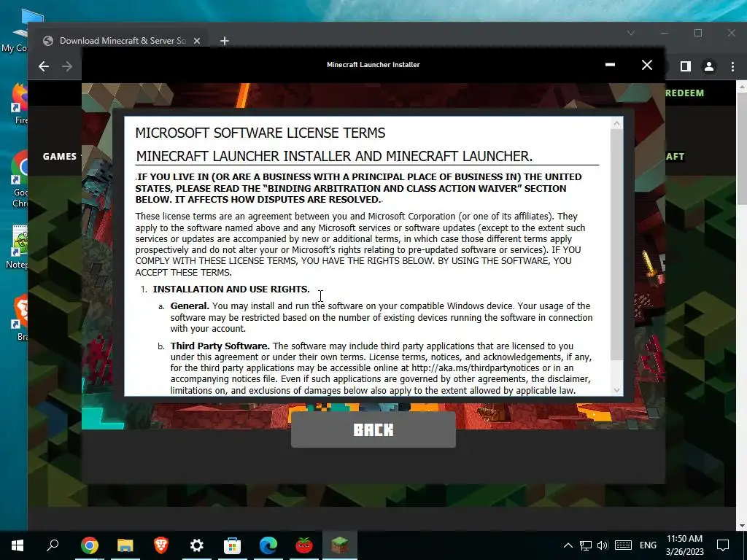The width and height of the screenshot is (747, 560).
Task: Open taskbar search
Action: tap(53, 545)
